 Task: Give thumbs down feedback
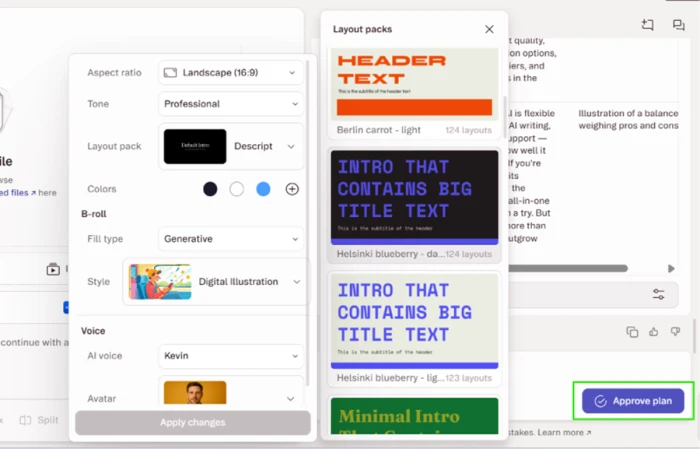pos(675,332)
